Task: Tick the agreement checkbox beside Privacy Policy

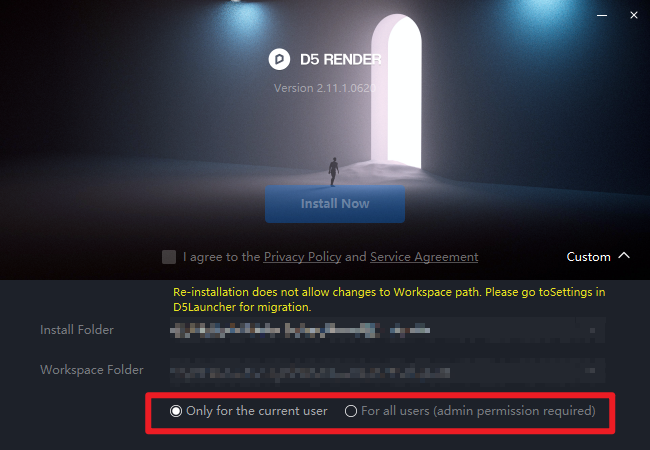Action: coord(169,257)
